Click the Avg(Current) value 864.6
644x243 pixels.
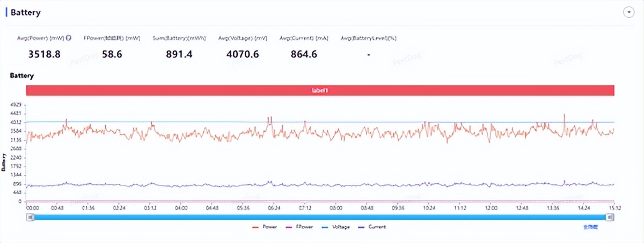[x=304, y=54]
